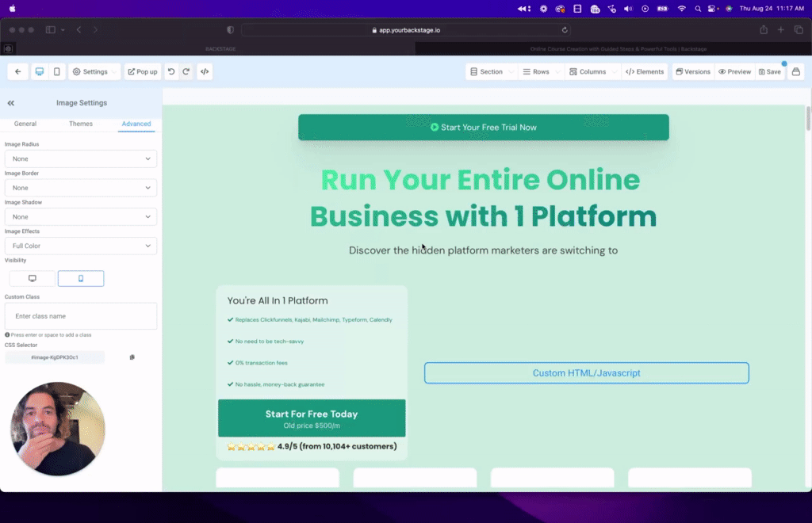Toggle mobile visibility for the image
The height and width of the screenshot is (523, 812).
81,278
